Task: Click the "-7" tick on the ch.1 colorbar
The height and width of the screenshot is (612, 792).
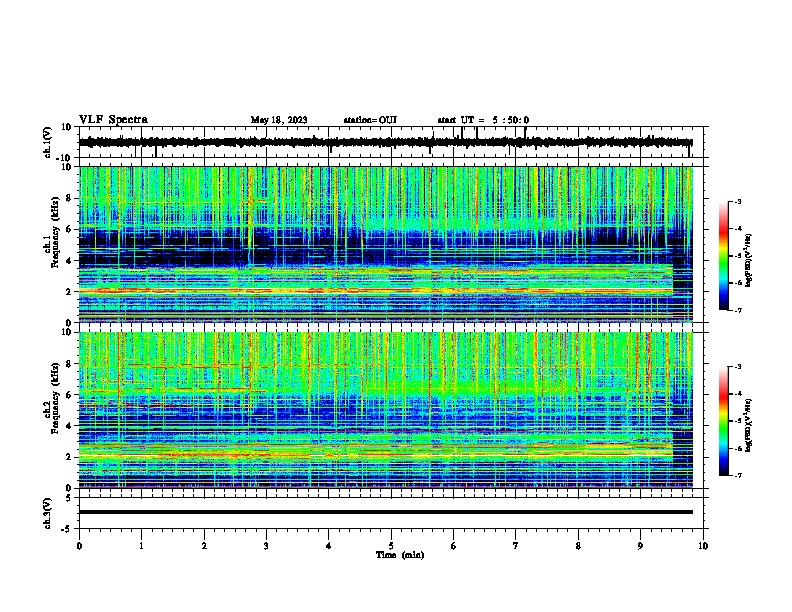Action: [x=738, y=310]
